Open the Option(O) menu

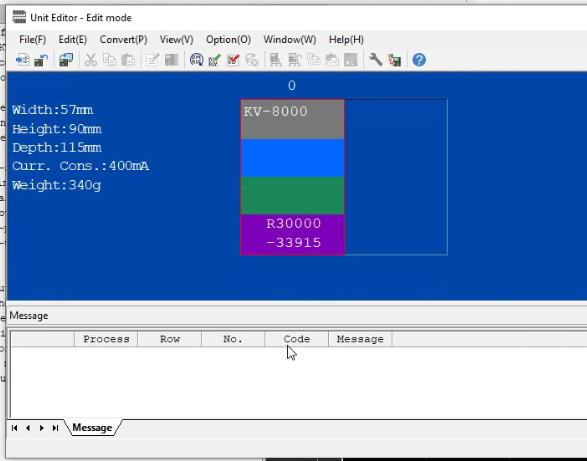click(228, 40)
